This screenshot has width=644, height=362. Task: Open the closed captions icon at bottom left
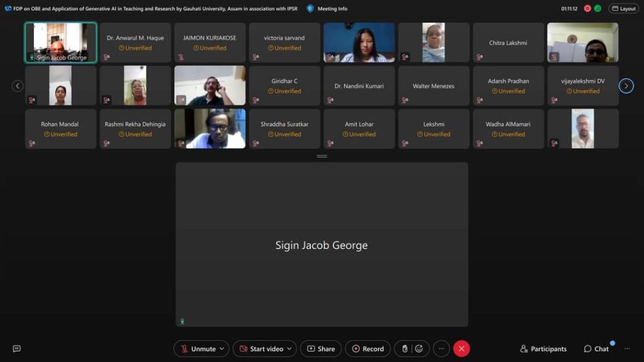click(x=17, y=349)
